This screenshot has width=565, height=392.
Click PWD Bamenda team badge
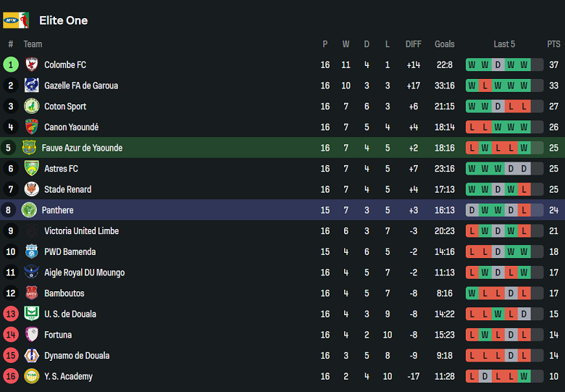click(x=31, y=252)
